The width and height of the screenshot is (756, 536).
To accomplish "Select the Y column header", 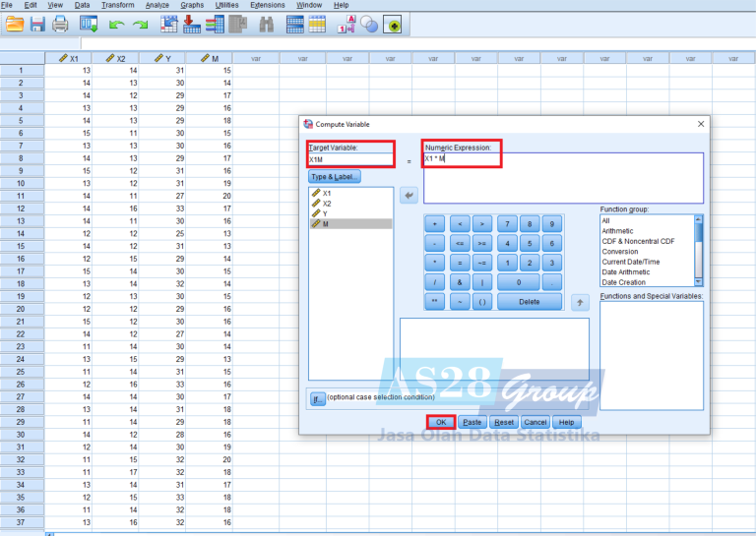I will coord(162,59).
